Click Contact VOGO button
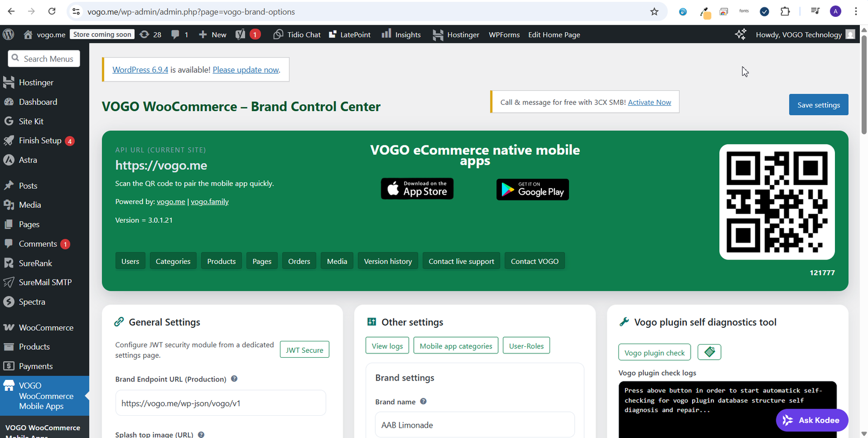868x438 pixels. click(534, 261)
